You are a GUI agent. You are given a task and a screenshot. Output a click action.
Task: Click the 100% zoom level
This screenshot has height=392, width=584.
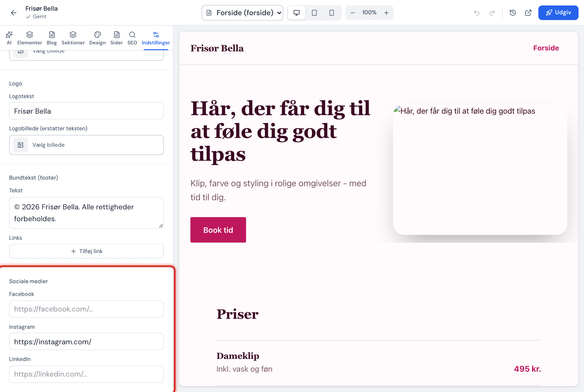[369, 12]
